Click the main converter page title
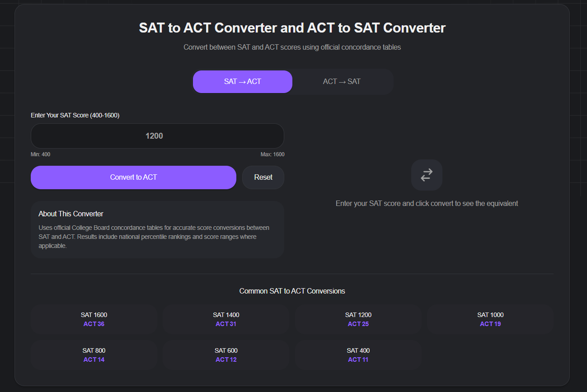Screen dimensions: 587x392 tap(292, 28)
